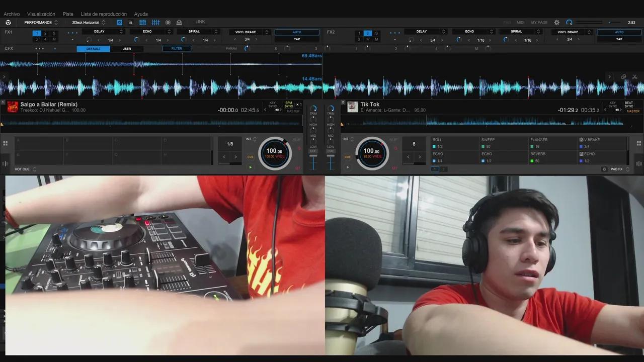This screenshot has height=362, width=644.
Task: Click the Tik Tok album artwork thumbnail
Action: 352,107
